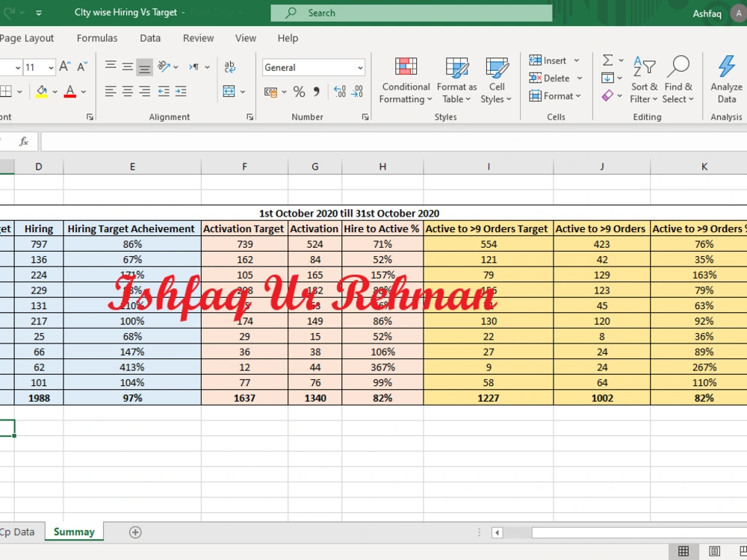Image resolution: width=747 pixels, height=560 pixels.
Task: Center text horizontally in the cell
Action: click(x=128, y=91)
